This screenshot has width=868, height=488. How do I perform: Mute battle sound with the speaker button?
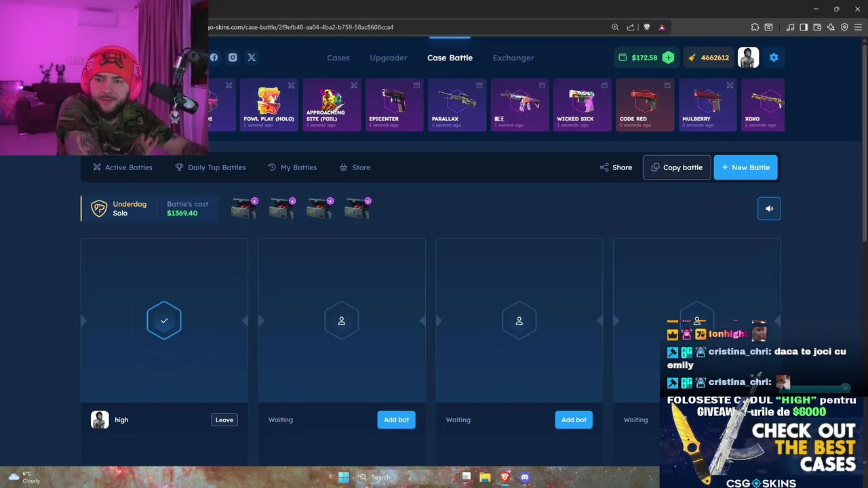[769, 209]
